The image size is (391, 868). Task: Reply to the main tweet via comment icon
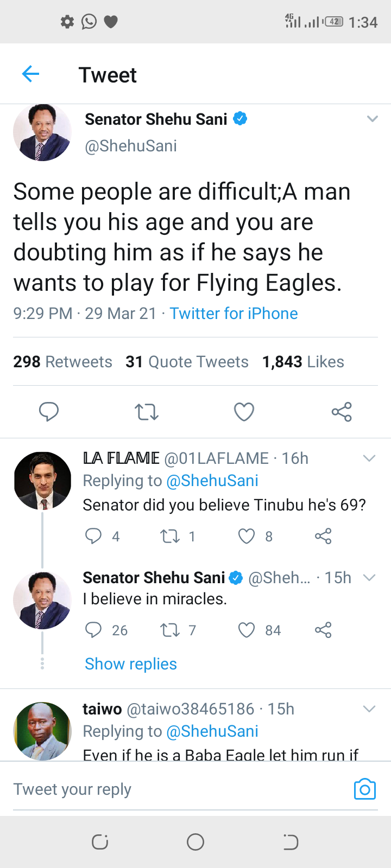tap(49, 412)
